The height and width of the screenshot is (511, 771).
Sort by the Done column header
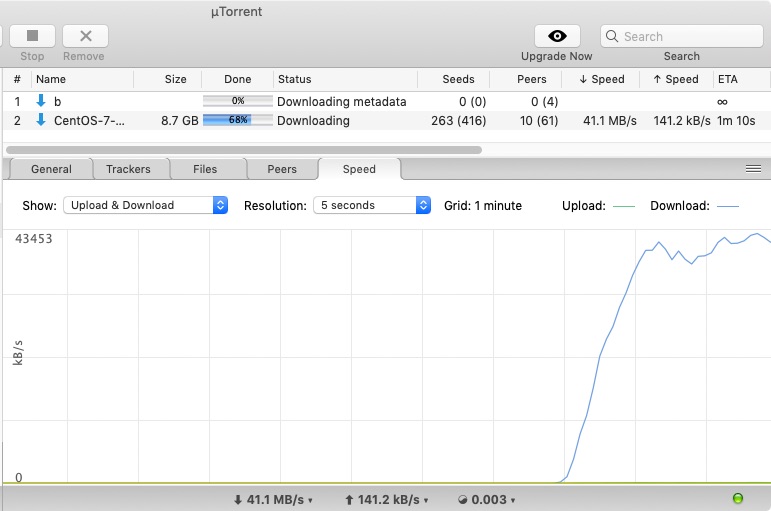(237, 79)
